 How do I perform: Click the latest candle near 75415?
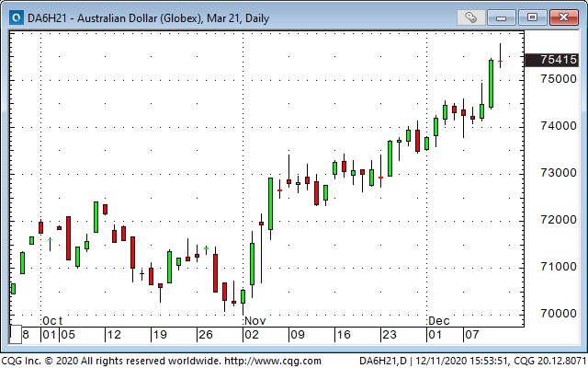pos(500,55)
